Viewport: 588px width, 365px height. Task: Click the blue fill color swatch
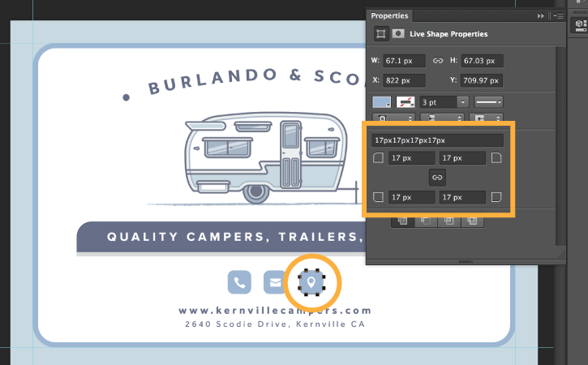[382, 102]
